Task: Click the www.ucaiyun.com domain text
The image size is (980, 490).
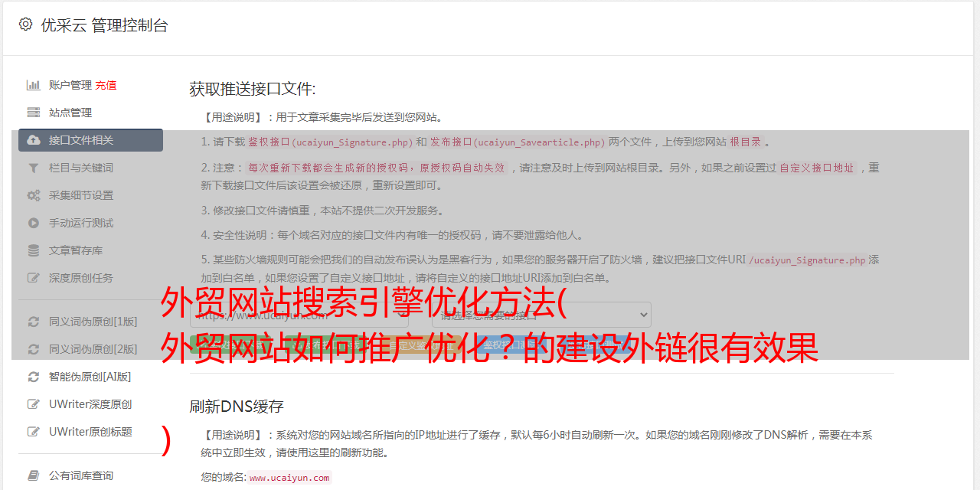Action: (x=289, y=478)
